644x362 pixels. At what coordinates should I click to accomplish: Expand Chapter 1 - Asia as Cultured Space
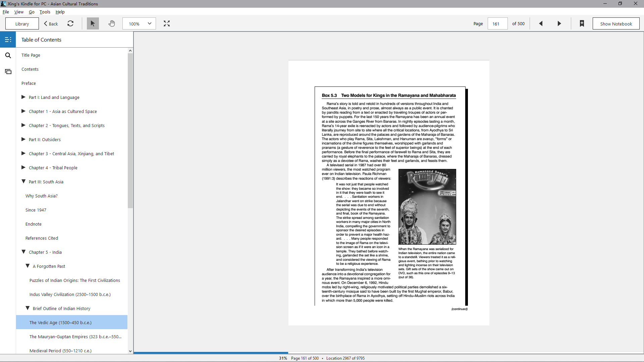[23, 111]
